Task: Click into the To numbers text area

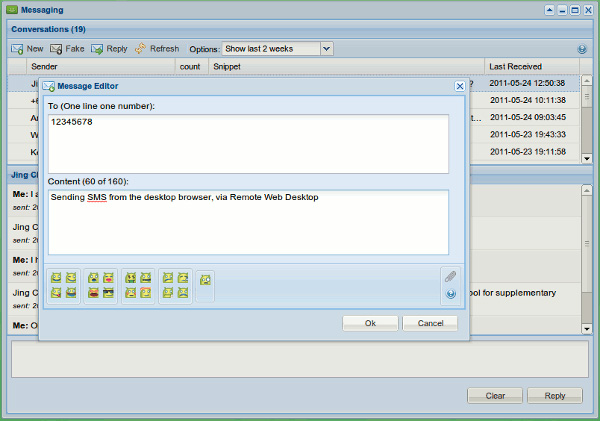Action: (248, 144)
